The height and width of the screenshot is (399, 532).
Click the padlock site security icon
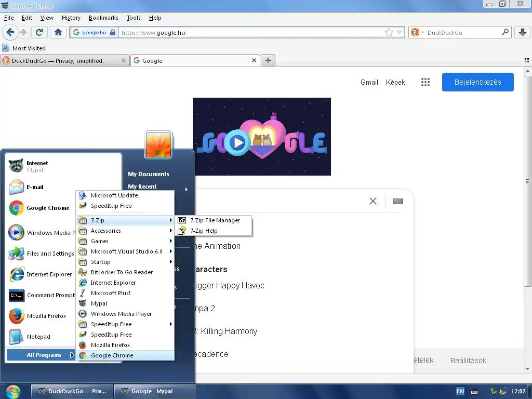click(x=113, y=32)
